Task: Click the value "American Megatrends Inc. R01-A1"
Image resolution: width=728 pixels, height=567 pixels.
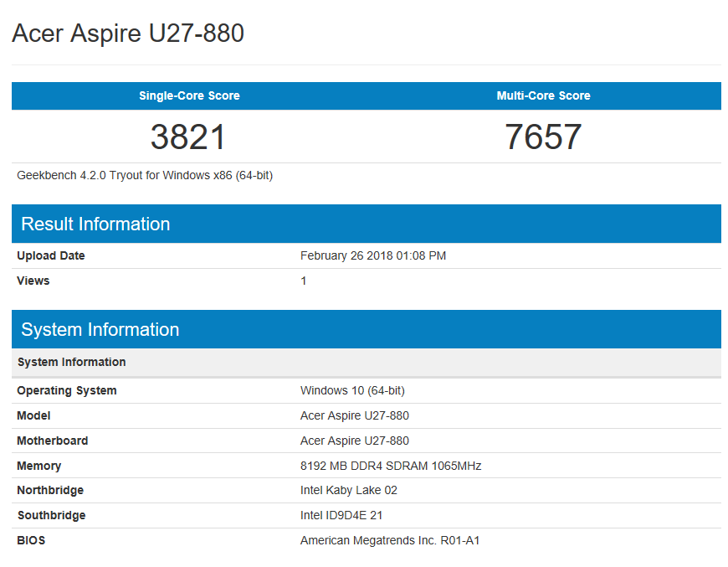Action: click(x=390, y=540)
